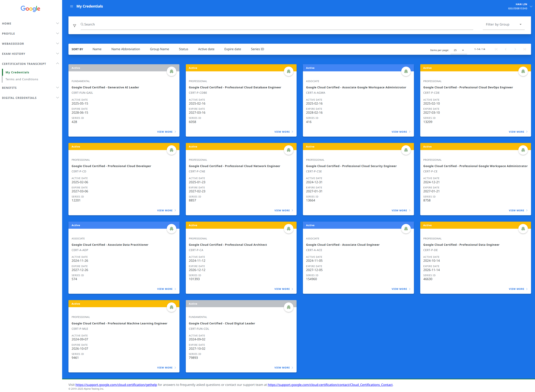View more on Cloud Network Engineer card

pos(284,211)
